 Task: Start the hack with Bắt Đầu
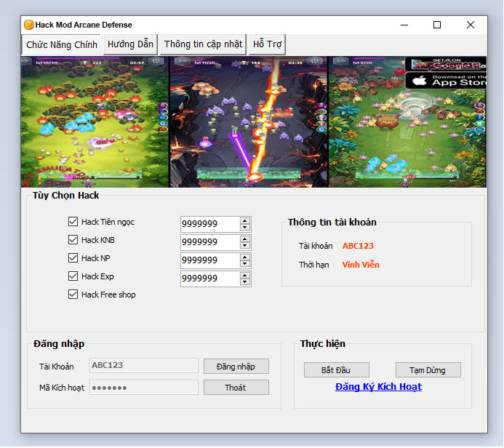click(336, 370)
